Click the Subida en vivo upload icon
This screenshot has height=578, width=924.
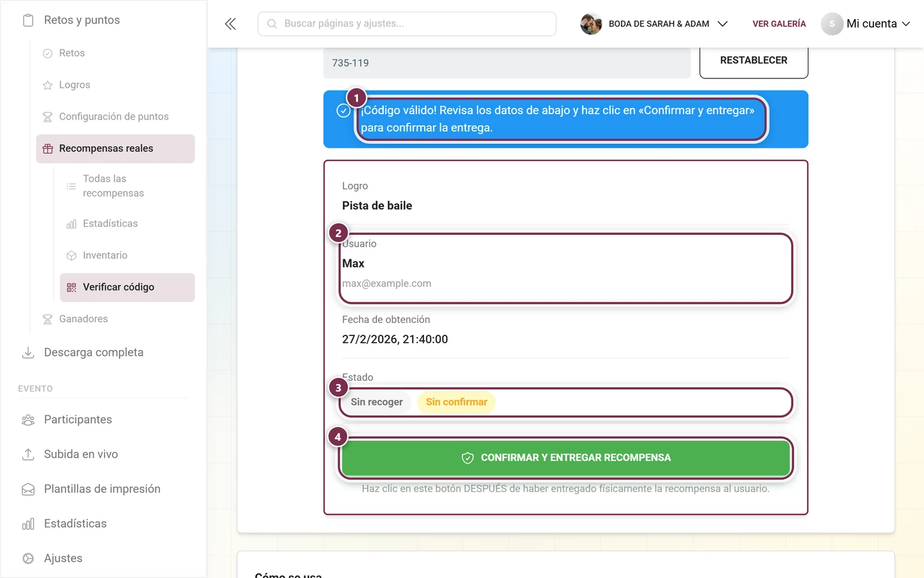click(x=28, y=455)
